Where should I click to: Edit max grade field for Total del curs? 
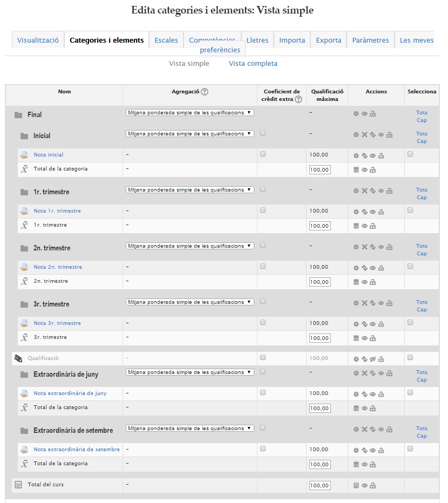(320, 486)
